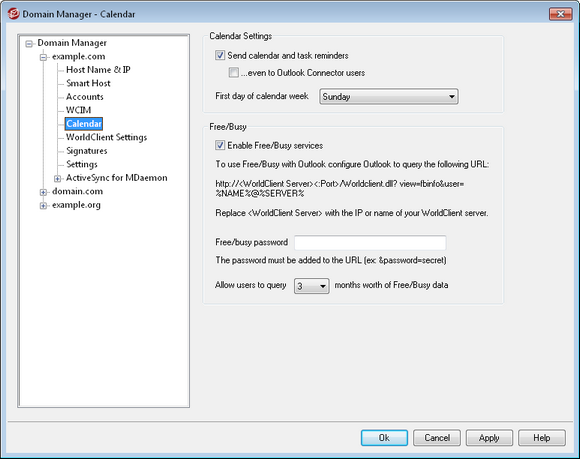Screen dimensions: 580x459
Task: Go to WorldClient Settings page
Action: point(107,137)
